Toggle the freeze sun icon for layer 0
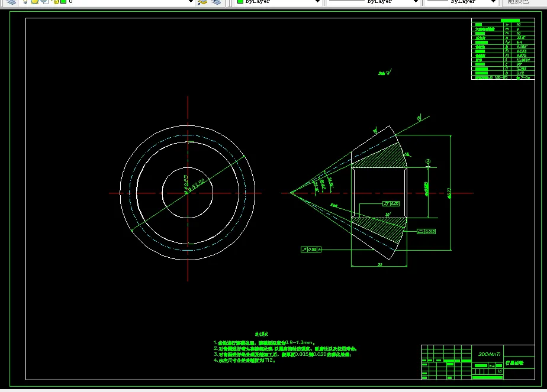Screen dimensions: 547x392 [x=34, y=2]
